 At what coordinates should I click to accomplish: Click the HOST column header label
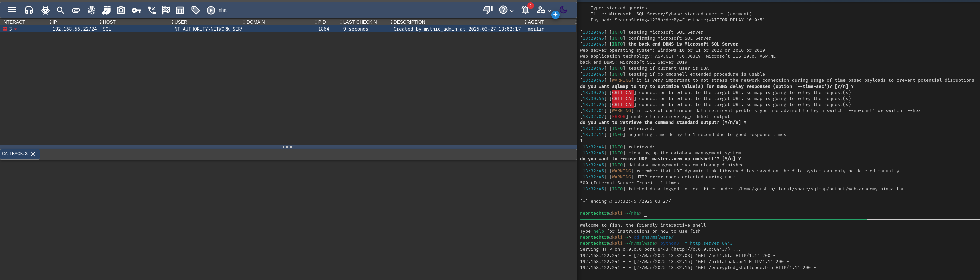[109, 22]
